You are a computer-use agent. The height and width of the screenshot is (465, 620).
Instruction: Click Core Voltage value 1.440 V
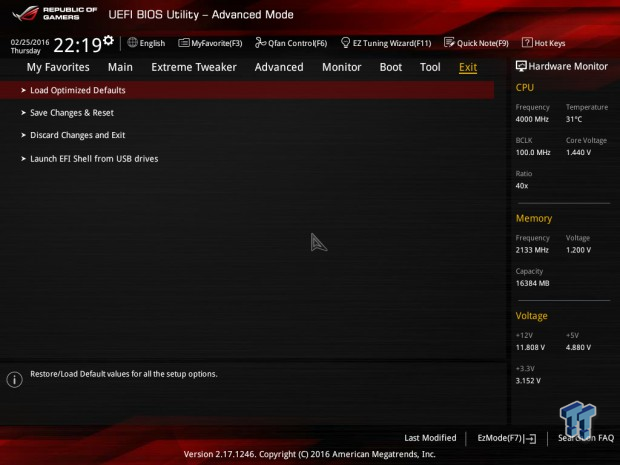578,152
